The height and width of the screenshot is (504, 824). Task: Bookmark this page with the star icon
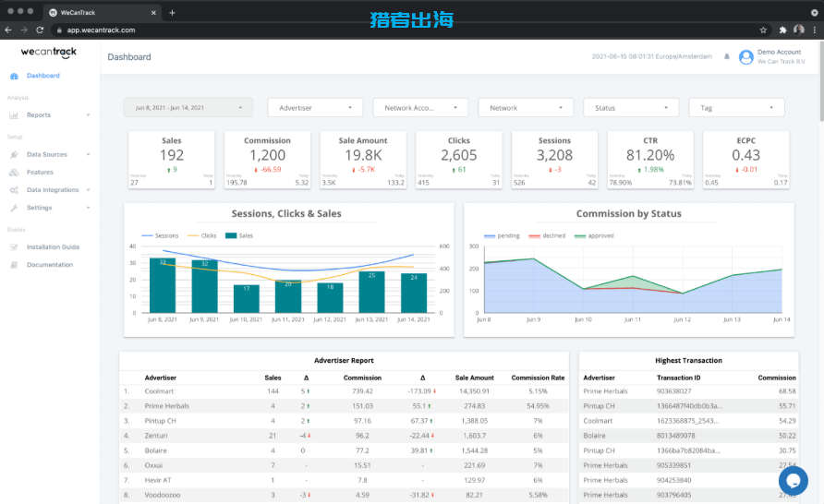point(763,30)
